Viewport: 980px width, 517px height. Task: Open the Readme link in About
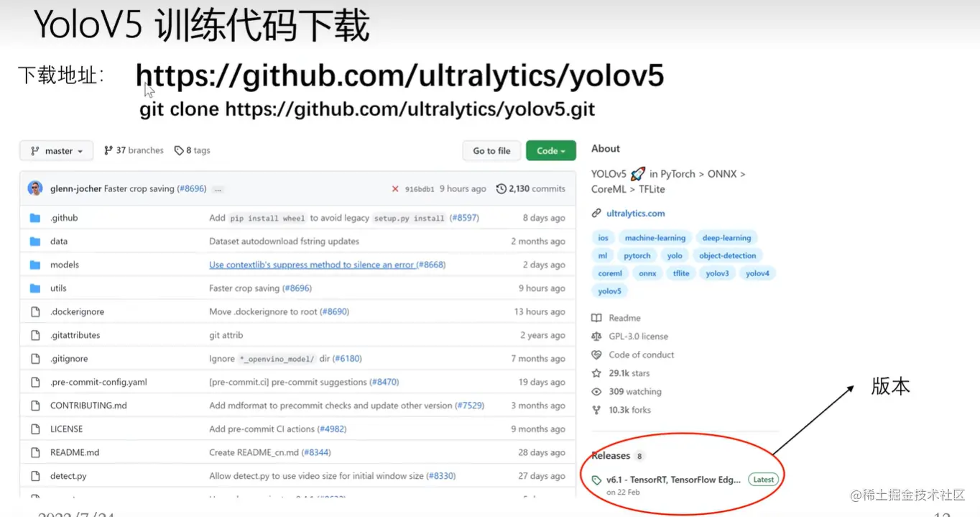pyautogui.click(x=624, y=318)
